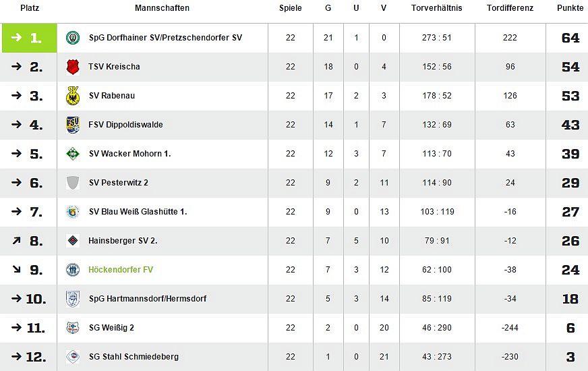
Task: Click the Hainsberger SV 2 diamond logo
Action: pos(73,241)
